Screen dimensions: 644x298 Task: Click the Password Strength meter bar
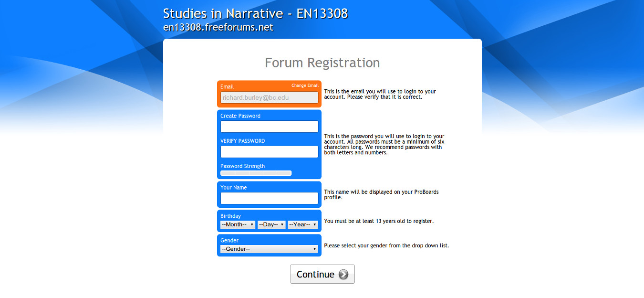[256, 173]
